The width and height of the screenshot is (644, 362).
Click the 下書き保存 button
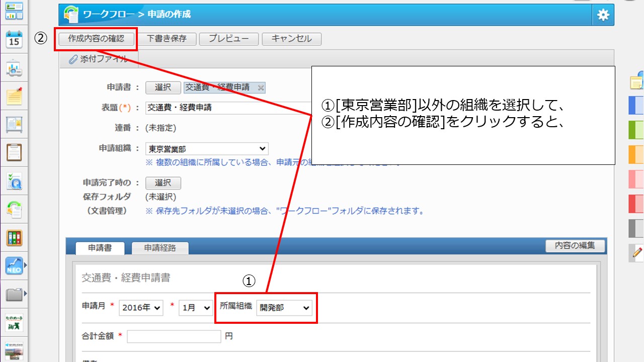tap(167, 39)
